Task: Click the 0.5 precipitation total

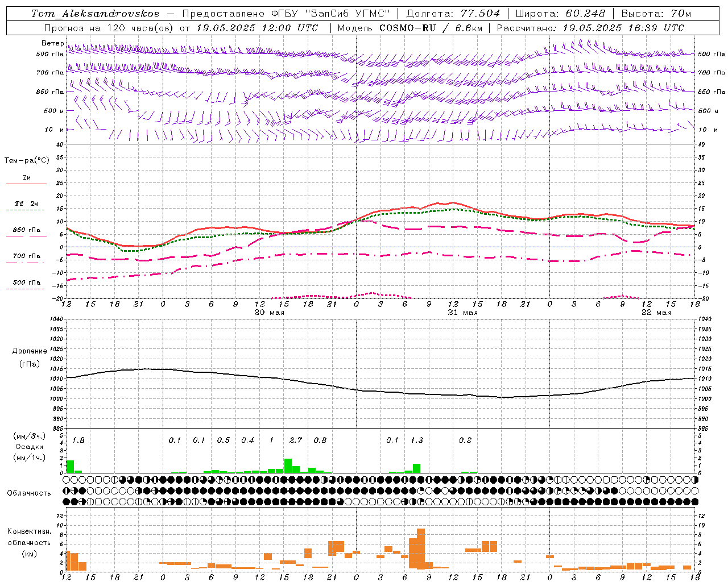Action: (x=224, y=440)
